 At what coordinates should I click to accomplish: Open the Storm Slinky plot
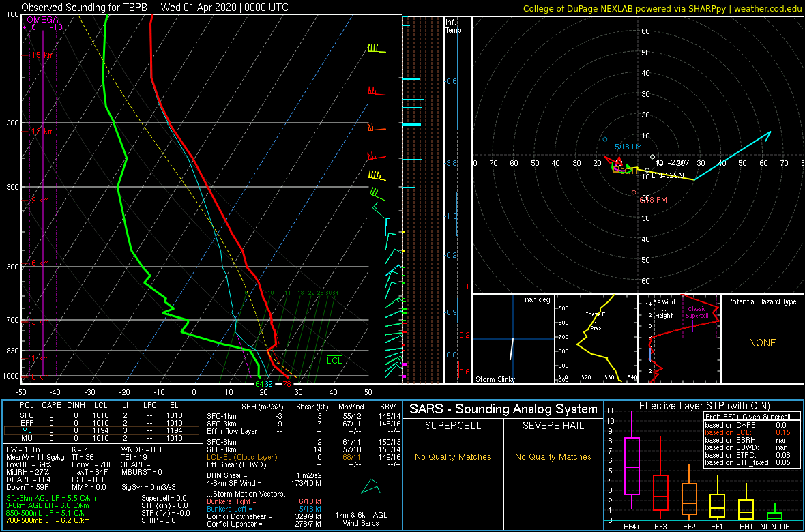tap(513, 339)
